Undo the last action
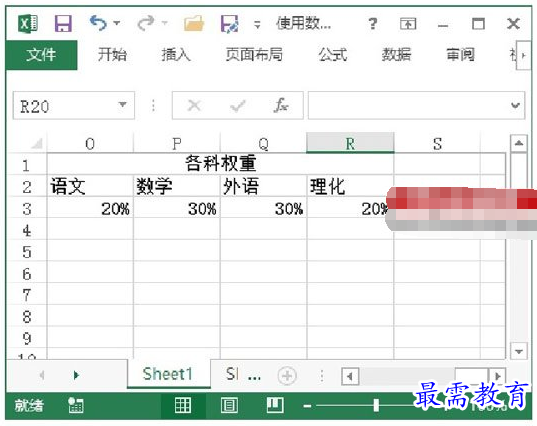This screenshot has height=426, width=537. tap(98, 23)
